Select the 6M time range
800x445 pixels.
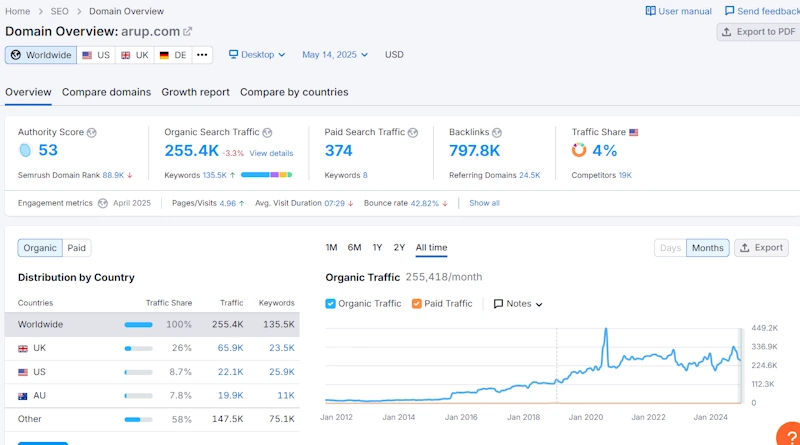(354, 248)
